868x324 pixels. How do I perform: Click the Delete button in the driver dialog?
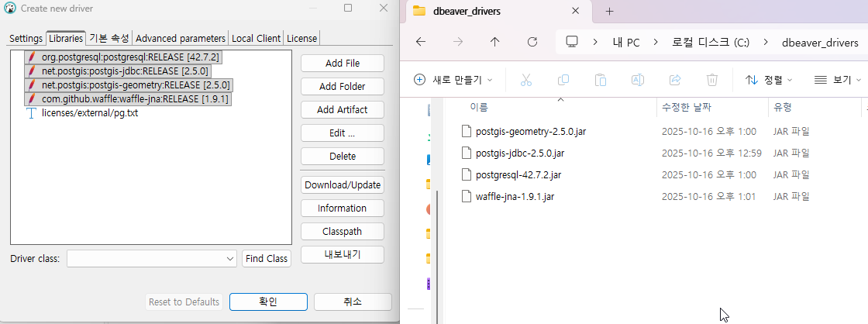tap(342, 156)
